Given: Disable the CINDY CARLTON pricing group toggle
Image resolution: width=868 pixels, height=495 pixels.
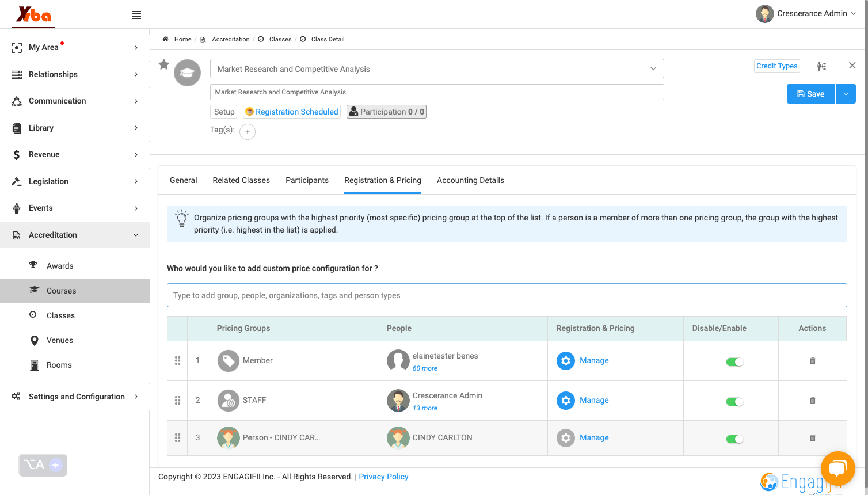Looking at the screenshot, I should click(734, 439).
